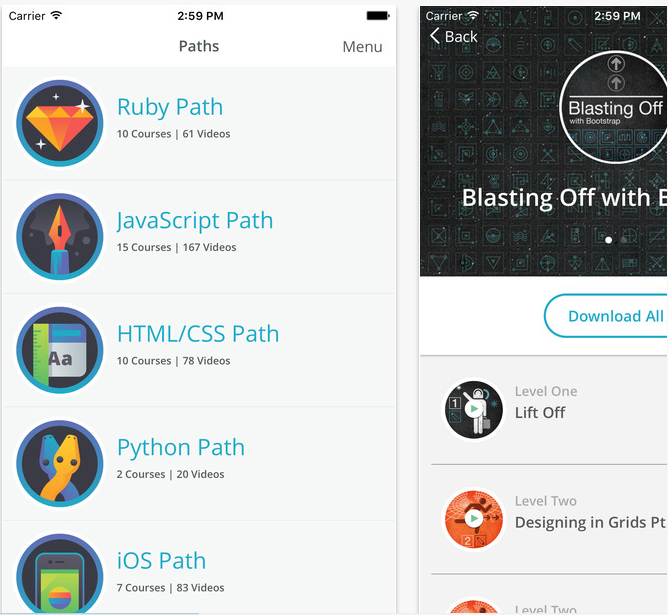Go back using the Back chevron
The image size is (668, 615).
(453, 37)
